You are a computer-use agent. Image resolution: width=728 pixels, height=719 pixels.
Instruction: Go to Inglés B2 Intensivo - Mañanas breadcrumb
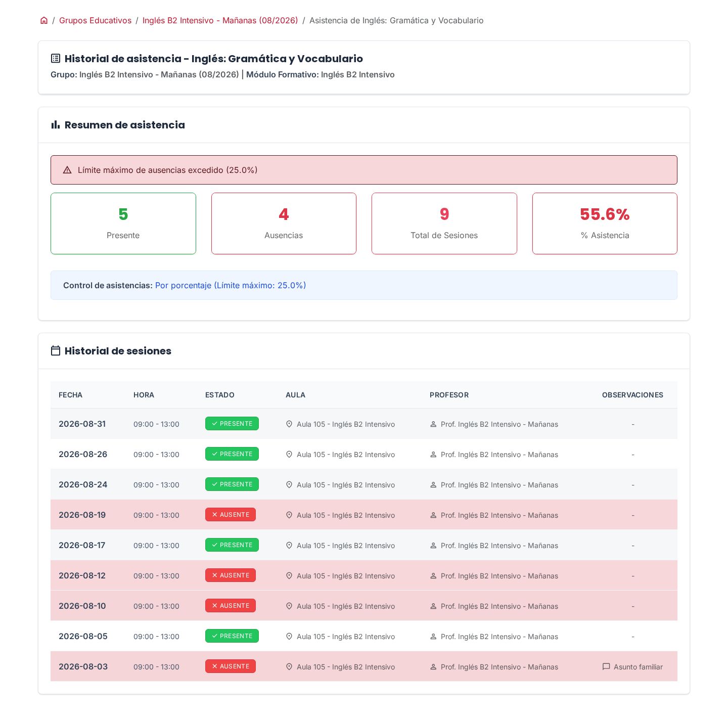[220, 20]
